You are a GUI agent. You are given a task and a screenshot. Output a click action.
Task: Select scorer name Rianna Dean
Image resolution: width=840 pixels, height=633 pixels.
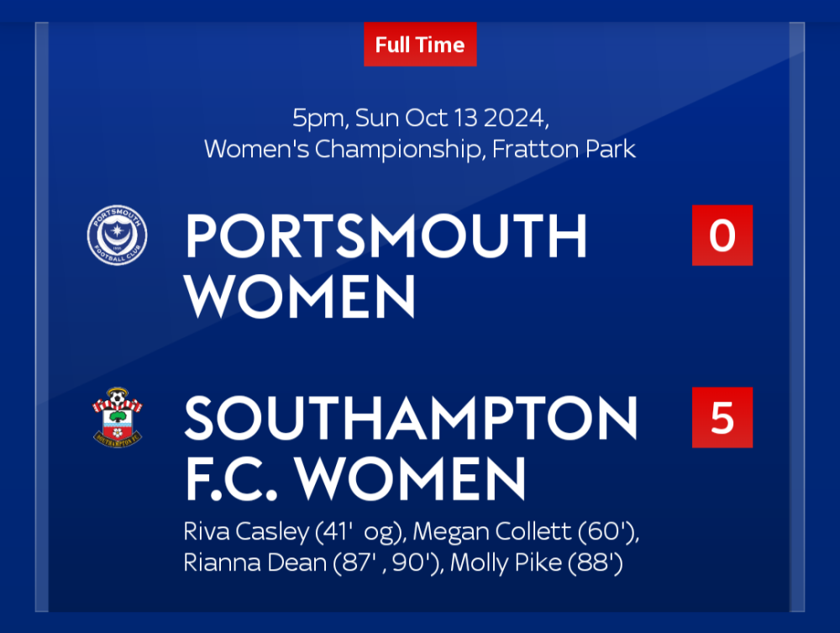255,562
